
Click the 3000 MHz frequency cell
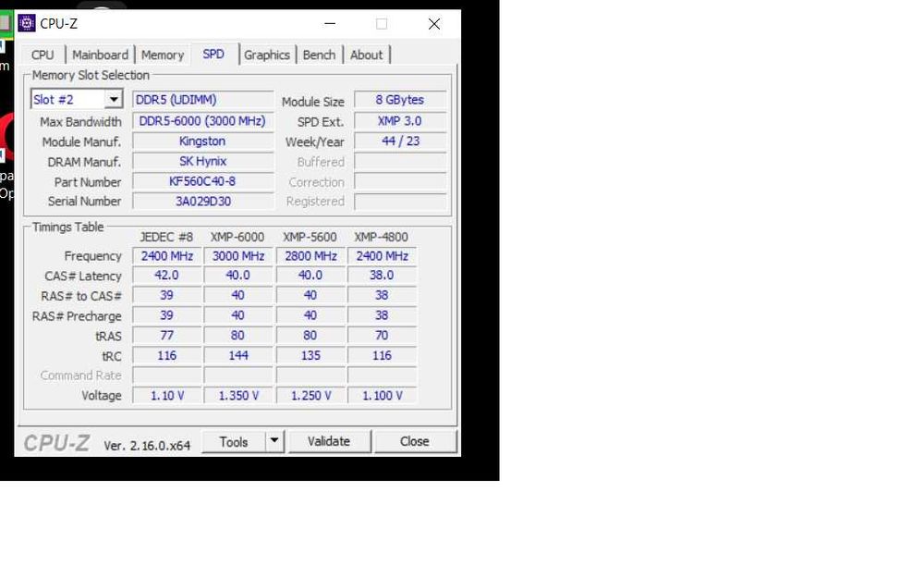coord(238,256)
